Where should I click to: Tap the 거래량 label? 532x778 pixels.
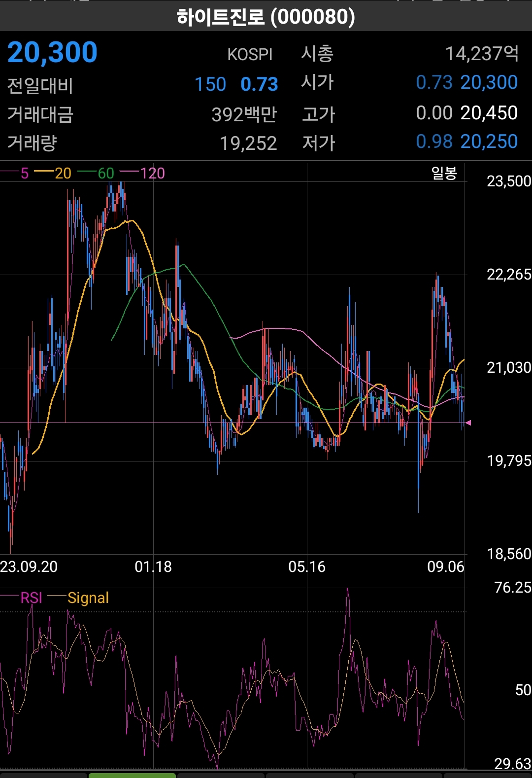pos(33,143)
